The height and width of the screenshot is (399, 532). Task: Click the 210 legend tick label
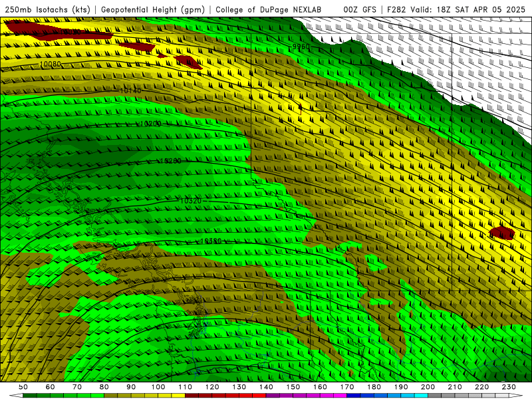coord(455,387)
